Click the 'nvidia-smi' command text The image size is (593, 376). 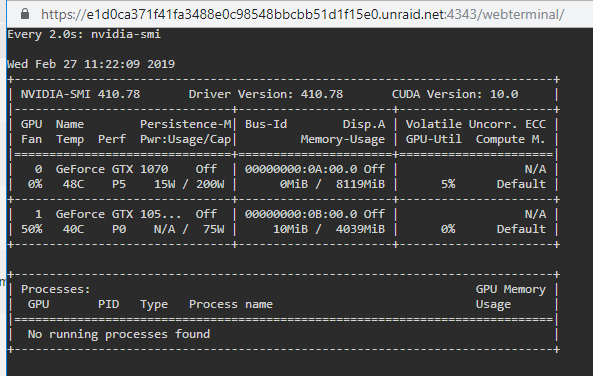[x=126, y=34]
